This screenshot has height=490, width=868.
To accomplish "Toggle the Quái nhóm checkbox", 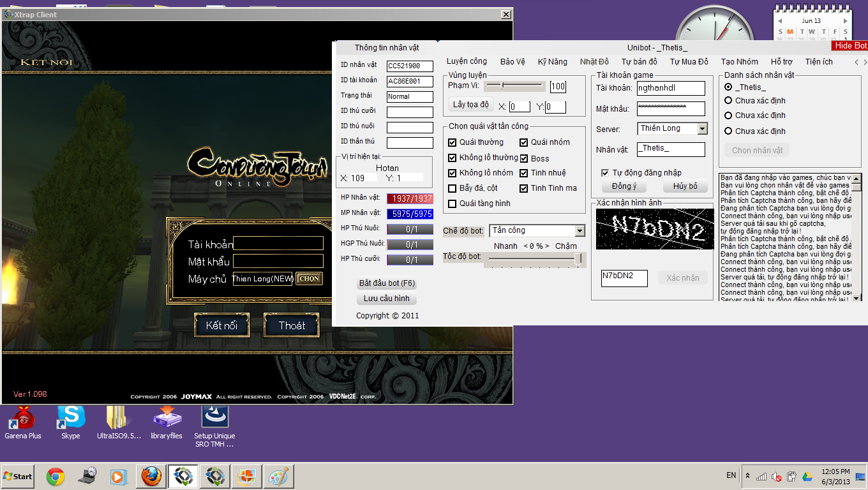I will pyautogui.click(x=524, y=142).
